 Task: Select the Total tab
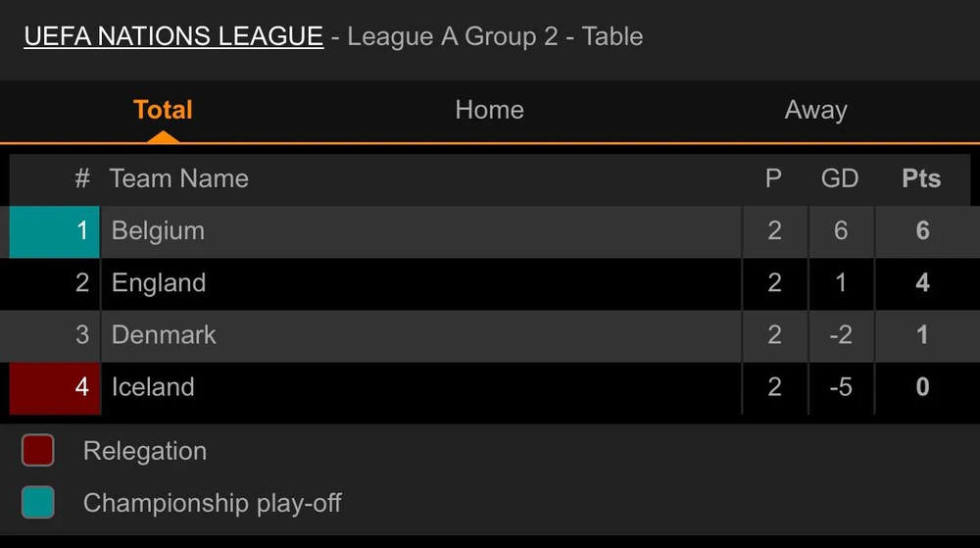pos(163,110)
